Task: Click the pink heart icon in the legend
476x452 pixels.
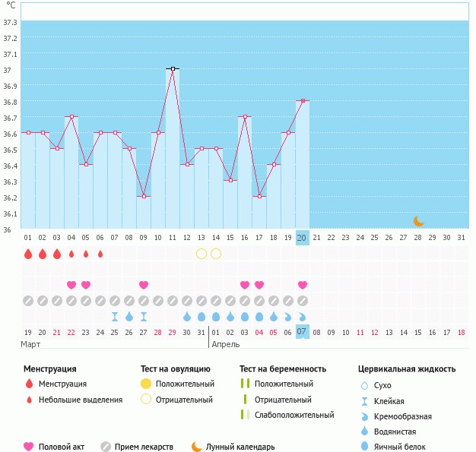Action: pos(29,447)
